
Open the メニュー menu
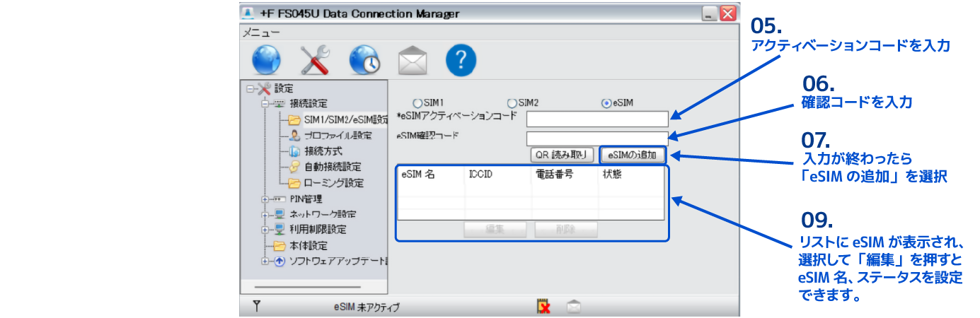(x=261, y=33)
